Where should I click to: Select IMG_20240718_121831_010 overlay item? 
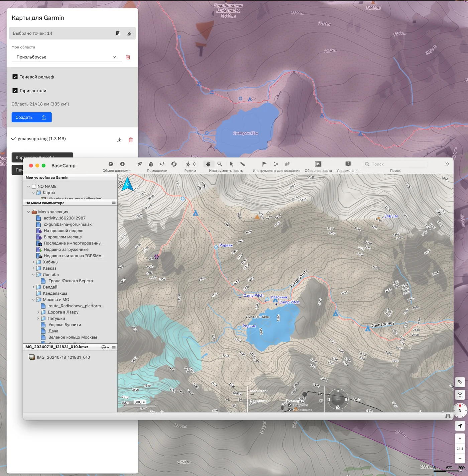(63, 358)
